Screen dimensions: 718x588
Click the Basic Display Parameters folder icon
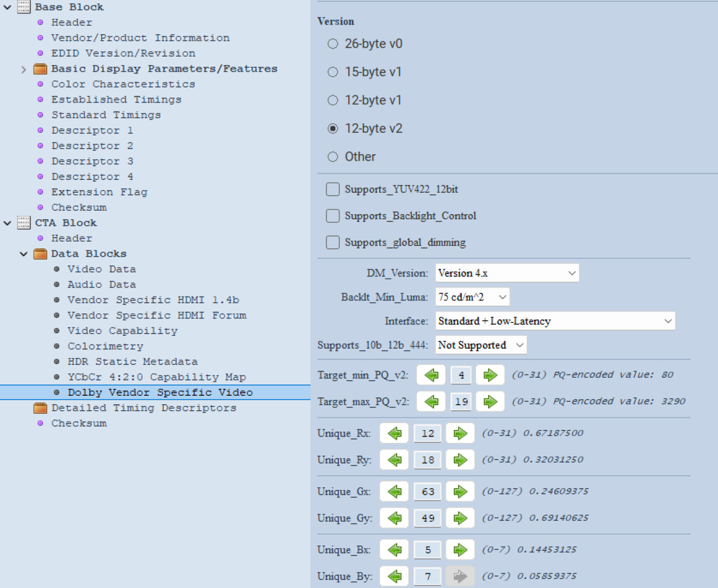40,69
